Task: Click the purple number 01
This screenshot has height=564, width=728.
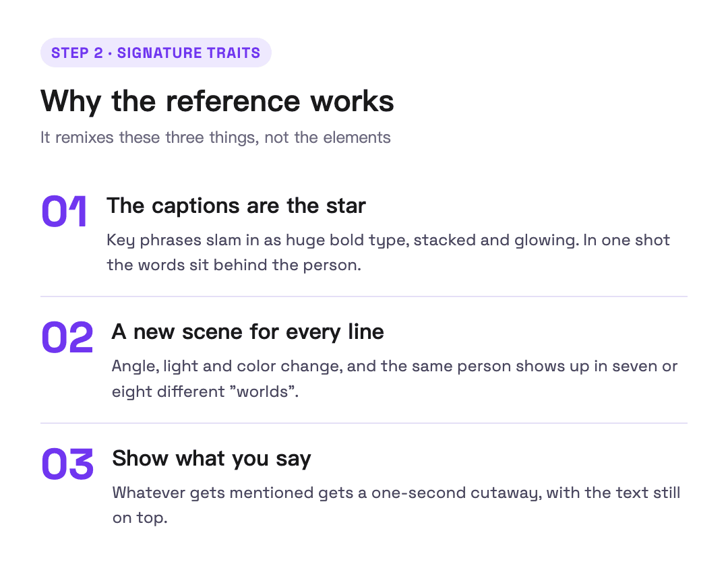Action: (x=64, y=211)
